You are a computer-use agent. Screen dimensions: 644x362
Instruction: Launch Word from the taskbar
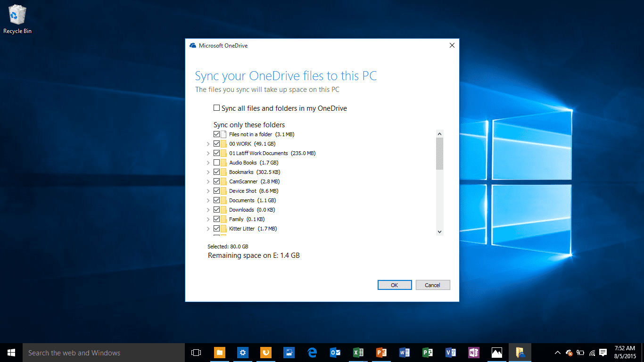tap(405, 353)
